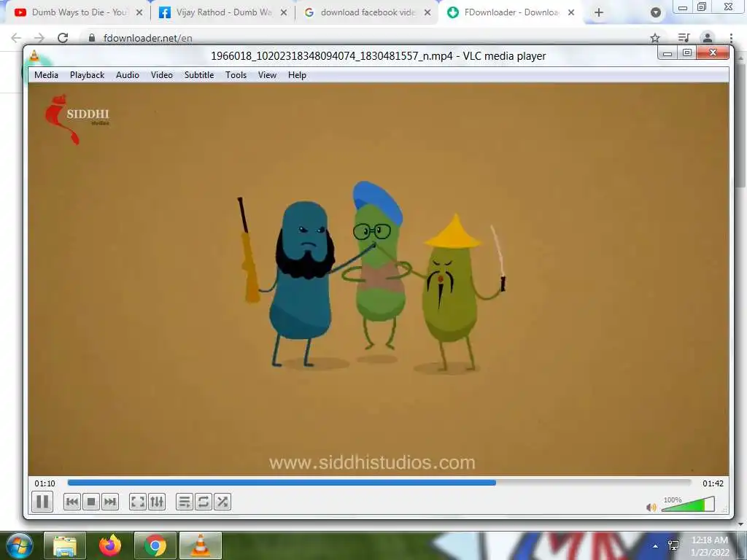Click browser page vertical scrollbar
This screenshot has height=560, width=747.
pyautogui.click(x=740, y=124)
